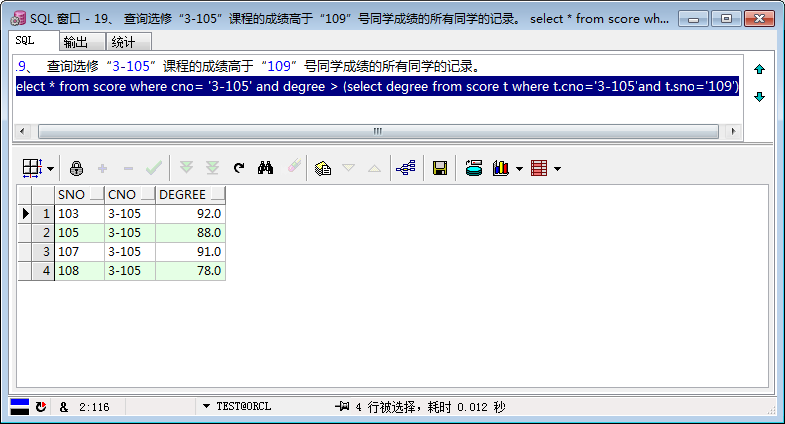
Task: Click the export query results database icon
Action: point(474,168)
